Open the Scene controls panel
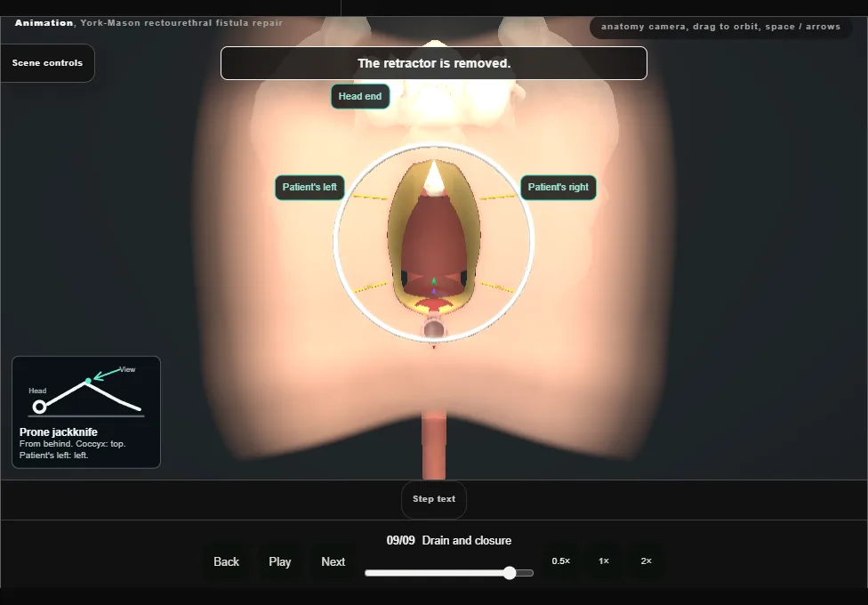 [x=48, y=63]
